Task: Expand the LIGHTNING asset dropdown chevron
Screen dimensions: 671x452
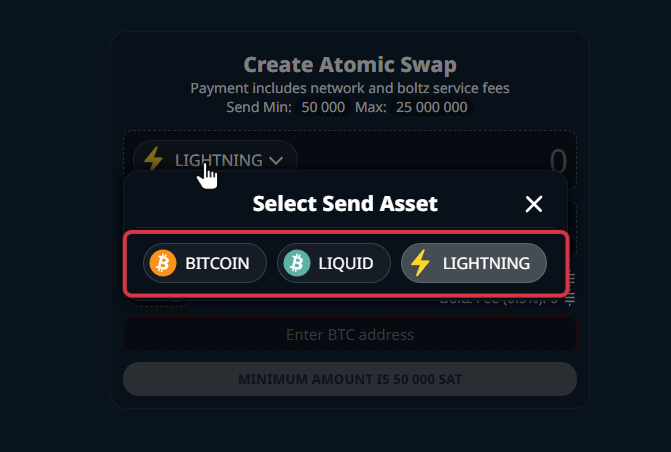Action: coord(276,160)
